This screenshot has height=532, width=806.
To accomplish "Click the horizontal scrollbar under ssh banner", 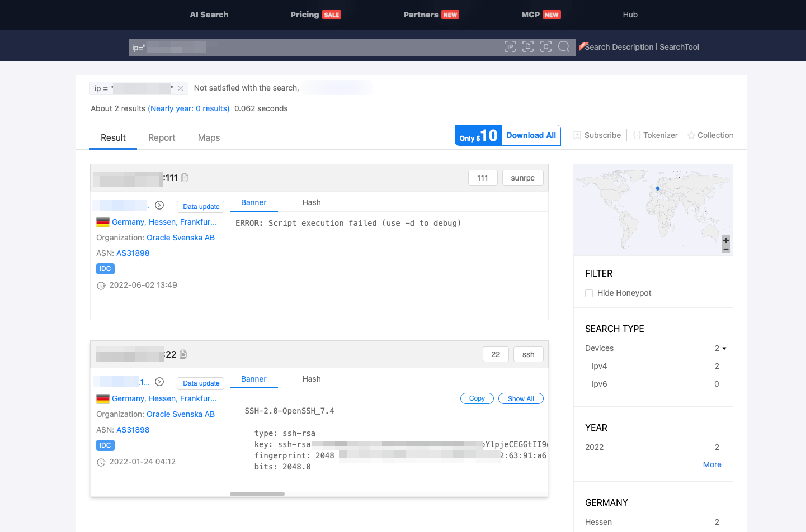I will [x=257, y=494].
